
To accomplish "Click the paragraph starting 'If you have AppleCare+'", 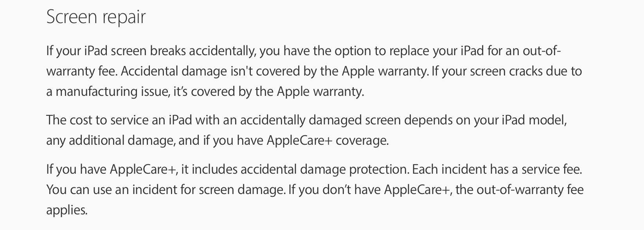I will click(315, 190).
